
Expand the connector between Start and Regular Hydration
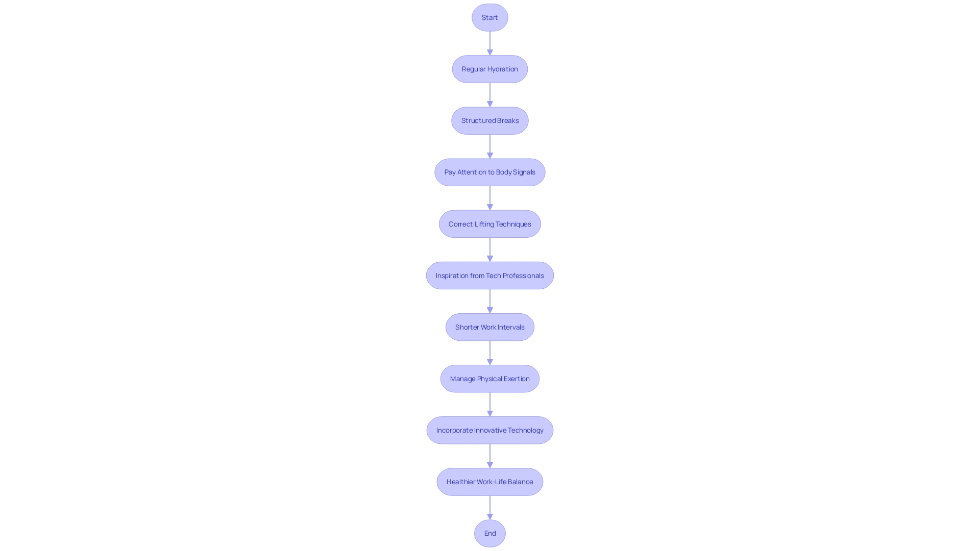[x=490, y=42]
